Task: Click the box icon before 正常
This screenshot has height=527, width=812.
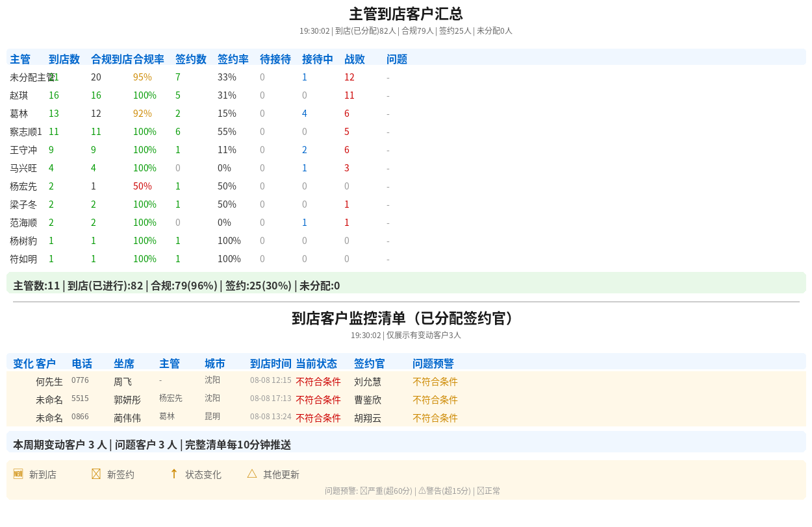Action: [x=481, y=491]
